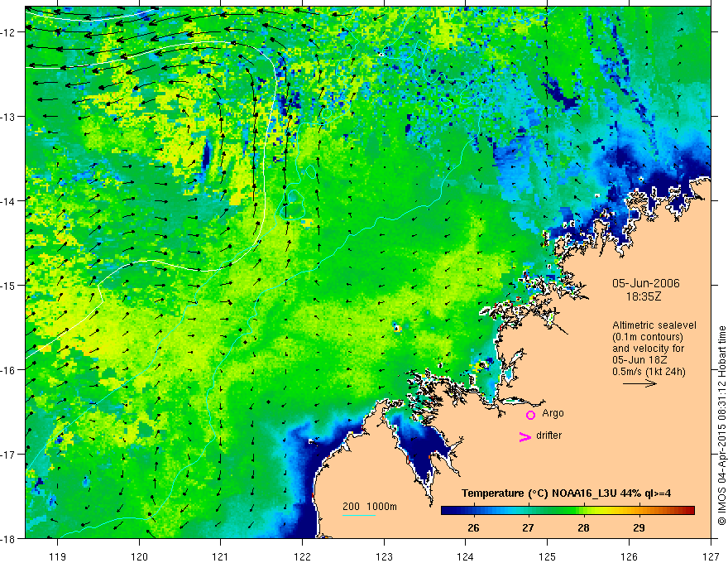Image resolution: width=728 pixels, height=563 pixels.
Task: Click longitude axis label '120'
Action: coord(139,556)
